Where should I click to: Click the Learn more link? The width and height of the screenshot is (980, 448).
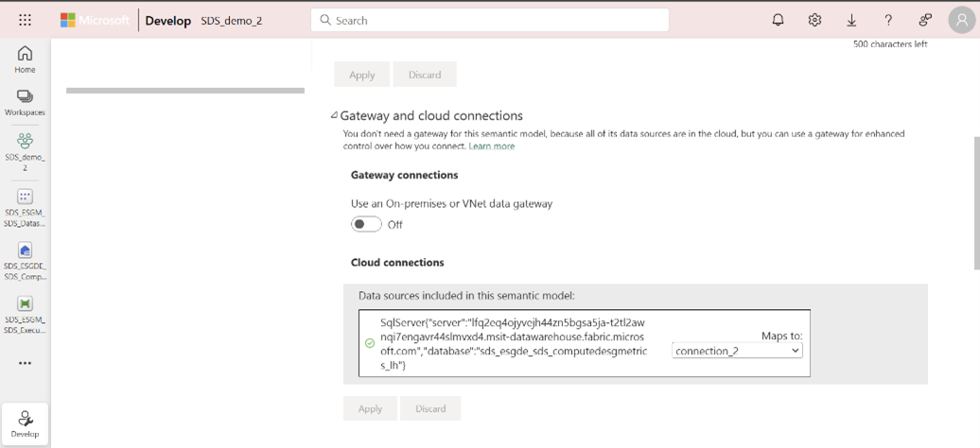[492, 146]
